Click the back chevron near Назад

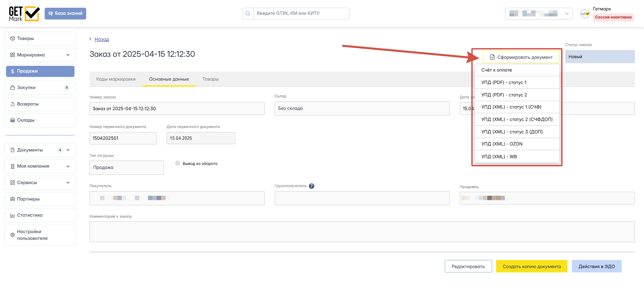click(x=91, y=39)
